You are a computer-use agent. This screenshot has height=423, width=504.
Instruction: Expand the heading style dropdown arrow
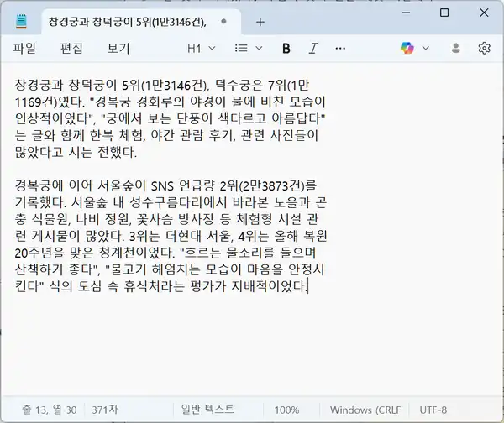click(x=212, y=49)
